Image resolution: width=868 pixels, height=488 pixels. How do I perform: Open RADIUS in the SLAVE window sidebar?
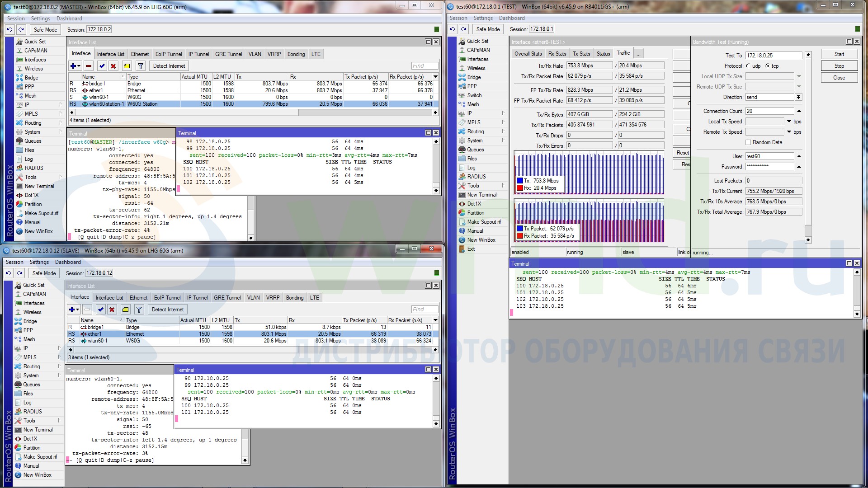click(x=33, y=412)
